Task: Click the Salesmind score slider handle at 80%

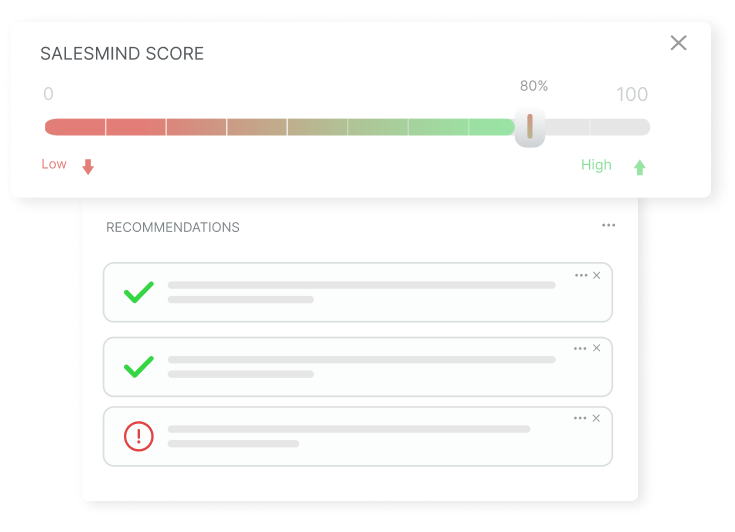Action: click(x=530, y=127)
